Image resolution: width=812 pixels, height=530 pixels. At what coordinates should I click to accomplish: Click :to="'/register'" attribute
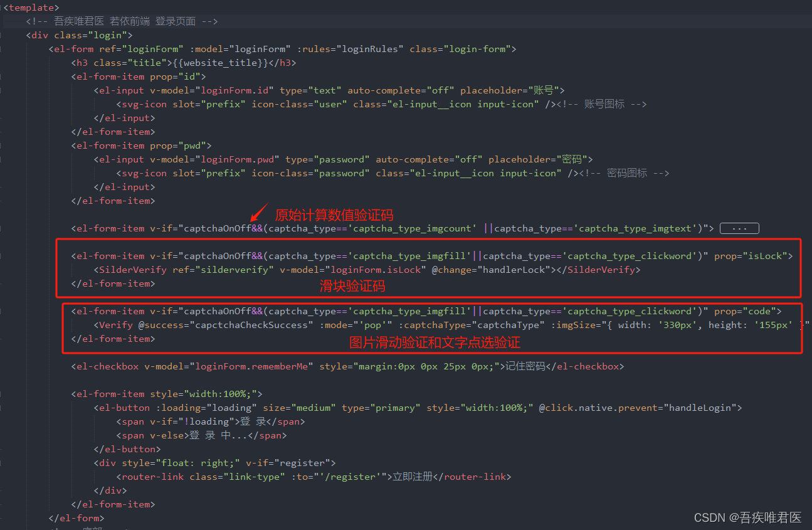(339, 477)
